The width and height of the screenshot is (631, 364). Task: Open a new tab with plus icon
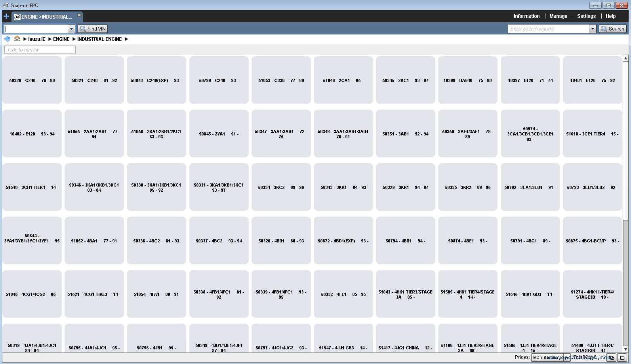tap(6, 16)
